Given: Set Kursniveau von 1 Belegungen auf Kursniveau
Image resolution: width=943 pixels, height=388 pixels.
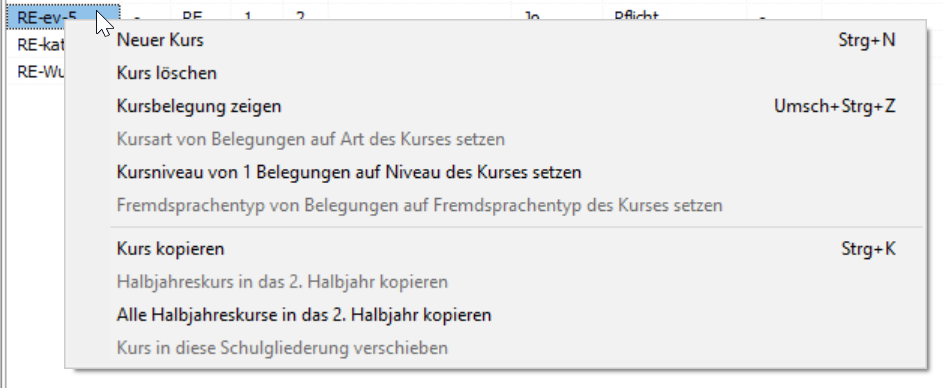Looking at the screenshot, I should pyautogui.click(x=349, y=173).
